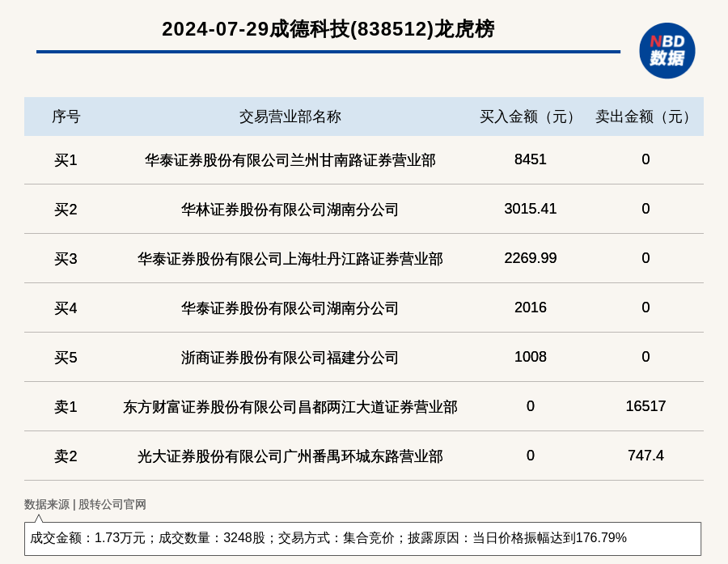
Task: Select the 买4 row label
Action: (66, 308)
